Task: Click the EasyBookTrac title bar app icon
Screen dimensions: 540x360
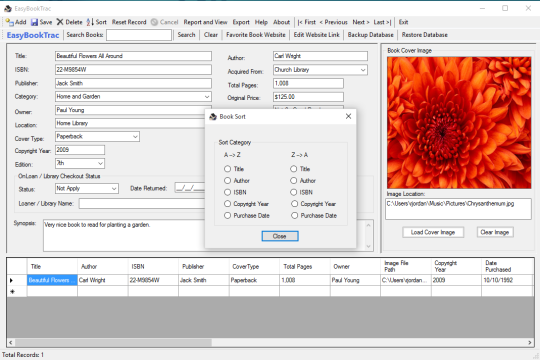Action: point(8,8)
